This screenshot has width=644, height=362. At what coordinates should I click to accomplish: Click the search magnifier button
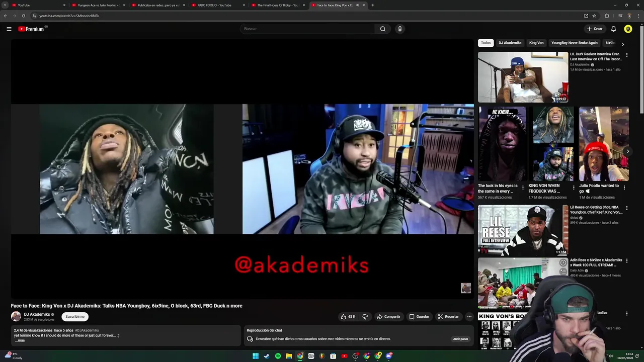(383, 29)
